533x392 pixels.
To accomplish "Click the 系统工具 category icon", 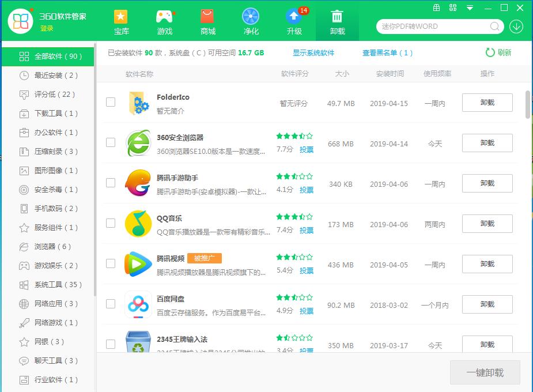I will [24, 285].
